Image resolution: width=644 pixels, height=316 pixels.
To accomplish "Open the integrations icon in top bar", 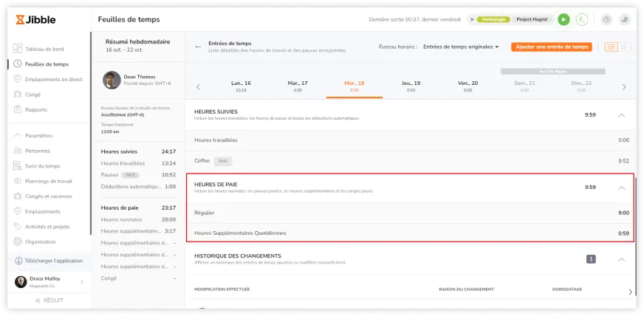I will pyautogui.click(x=624, y=20).
